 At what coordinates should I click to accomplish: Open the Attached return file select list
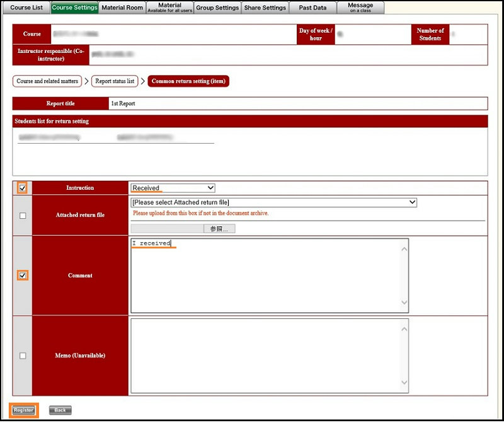tap(274, 202)
